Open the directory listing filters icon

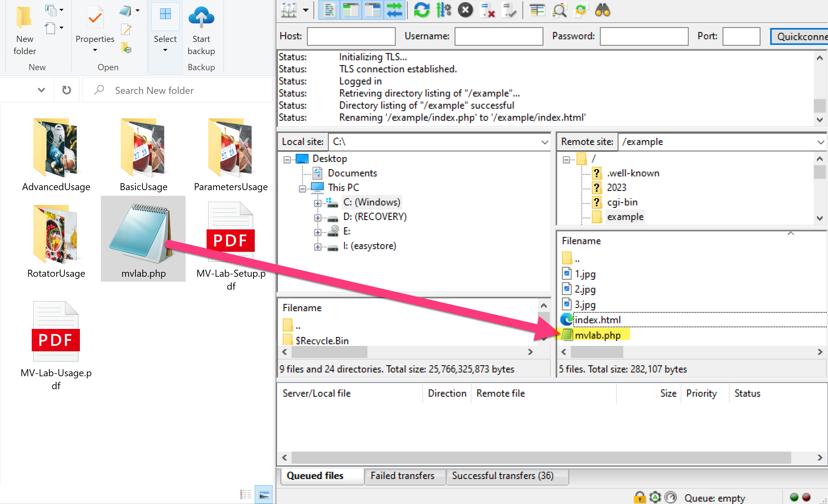pyautogui.click(x=537, y=10)
